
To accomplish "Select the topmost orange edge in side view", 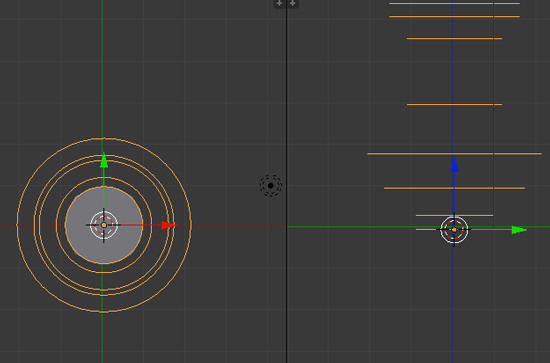I will (454, 4).
